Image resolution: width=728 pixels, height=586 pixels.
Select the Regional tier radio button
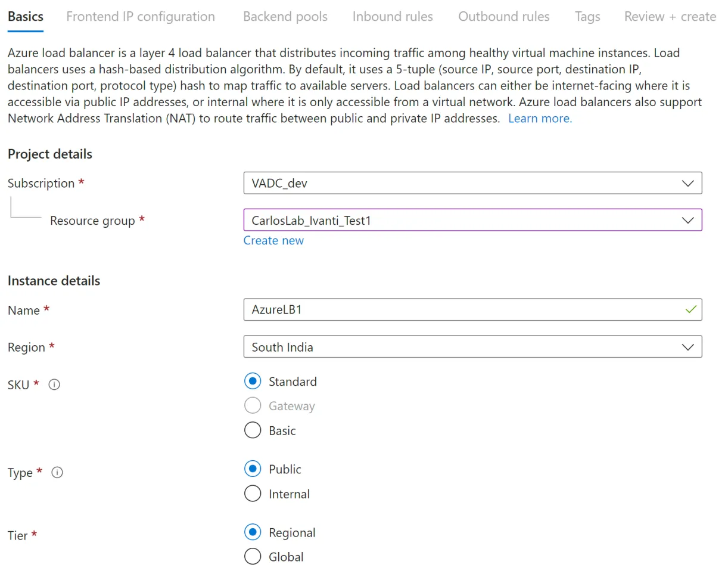click(x=253, y=532)
